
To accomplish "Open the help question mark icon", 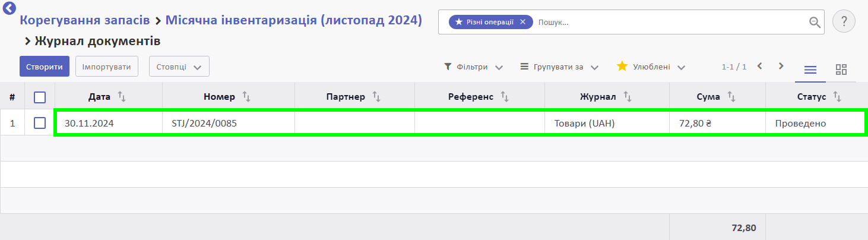I will 844,22.
